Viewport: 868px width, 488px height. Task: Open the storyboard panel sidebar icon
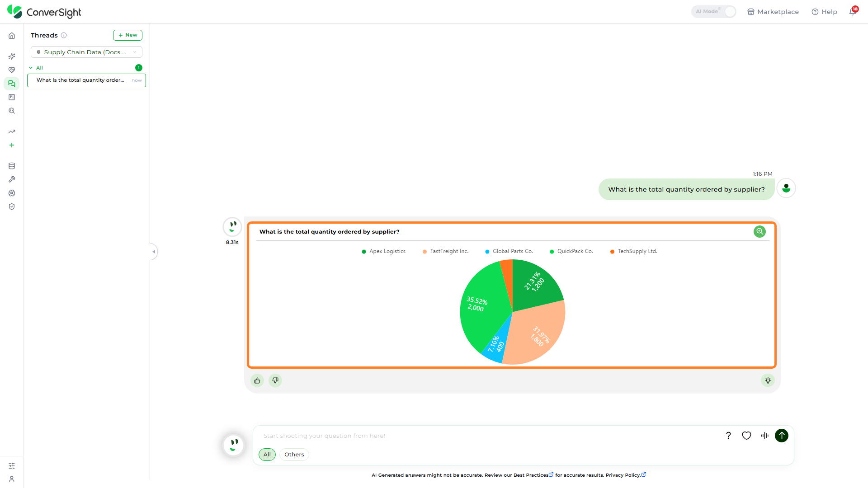coord(12,97)
